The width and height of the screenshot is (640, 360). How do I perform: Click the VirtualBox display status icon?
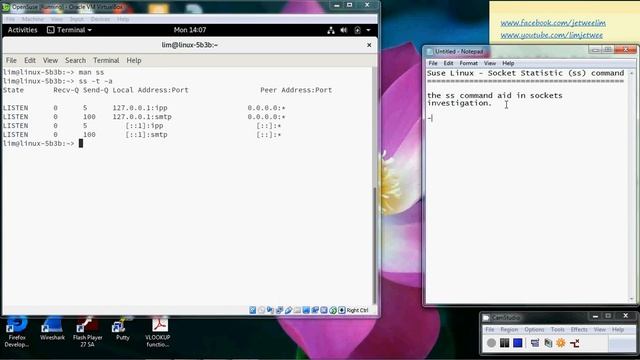(x=306, y=310)
